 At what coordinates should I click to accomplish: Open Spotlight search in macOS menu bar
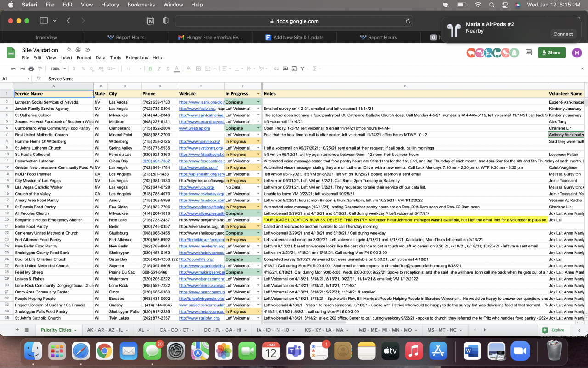coord(492,5)
